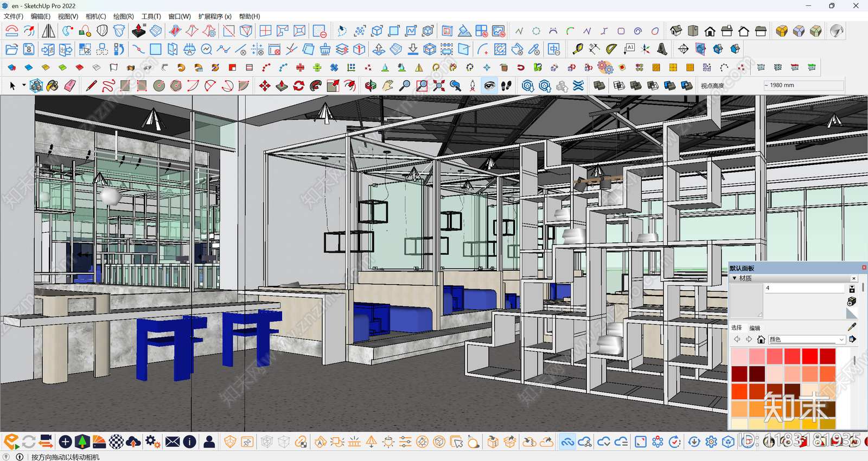Collapse the 材质 panel triangle
This screenshot has height=461, width=868.
tap(735, 278)
